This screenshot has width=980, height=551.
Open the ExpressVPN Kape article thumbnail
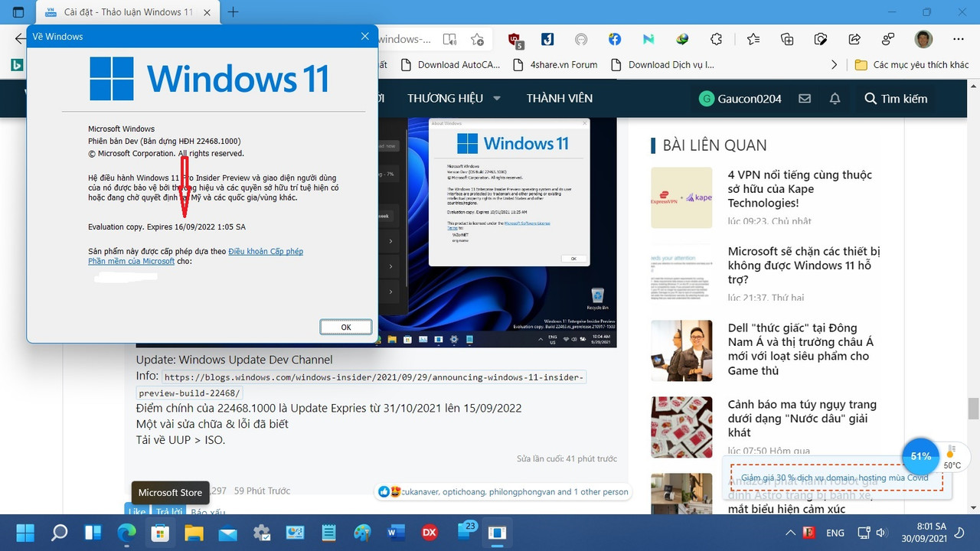point(681,197)
